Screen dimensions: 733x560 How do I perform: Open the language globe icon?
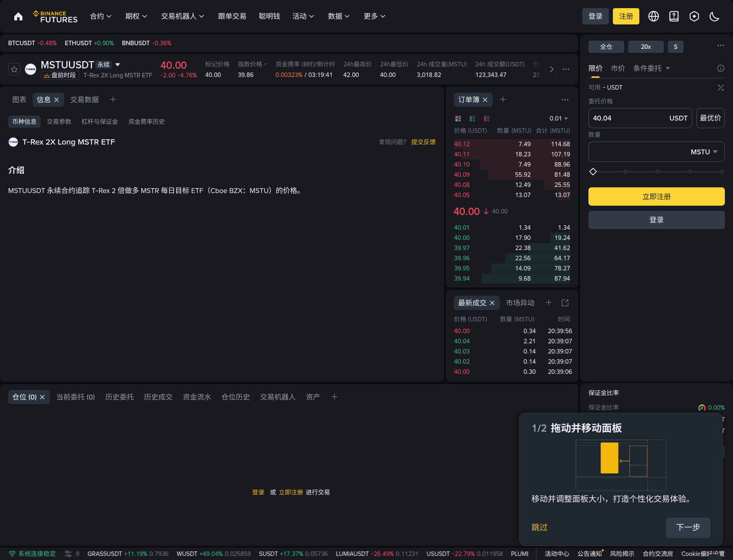pyautogui.click(x=654, y=16)
